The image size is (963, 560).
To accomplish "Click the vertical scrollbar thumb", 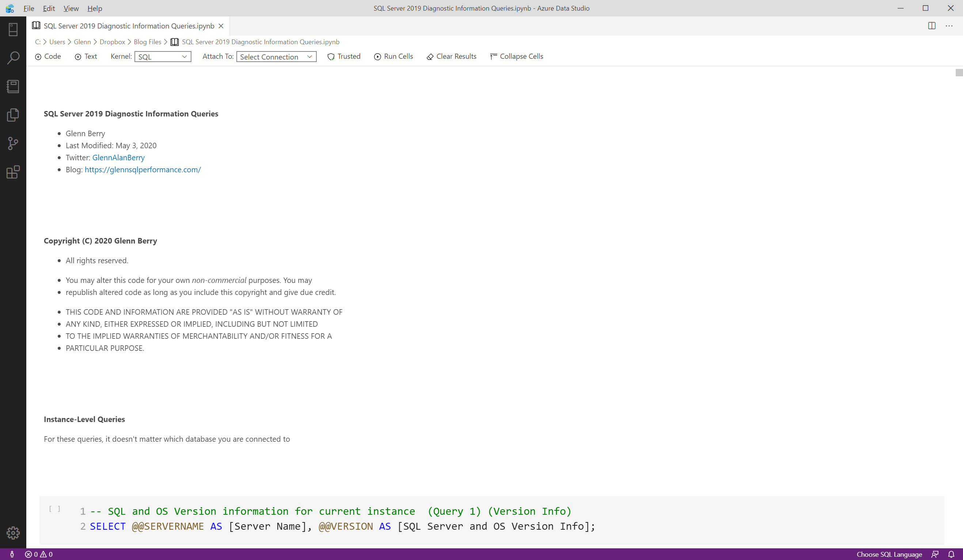I will pos(959,73).
